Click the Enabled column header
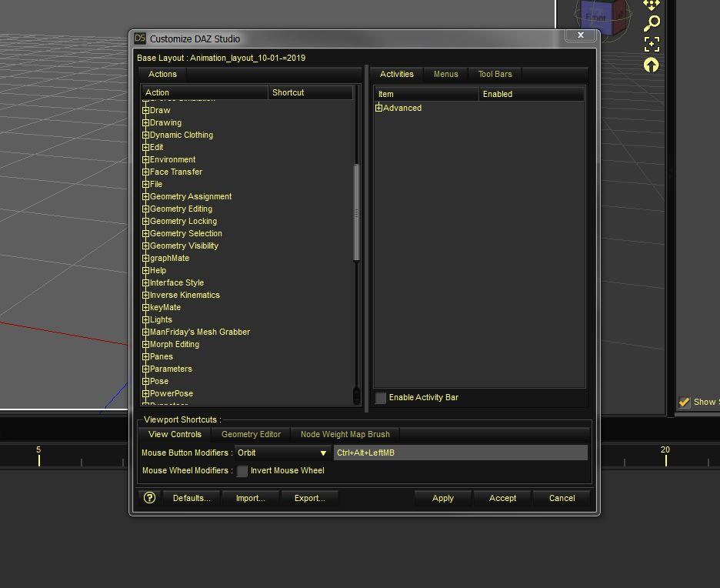This screenshot has height=588, width=720. (532, 94)
